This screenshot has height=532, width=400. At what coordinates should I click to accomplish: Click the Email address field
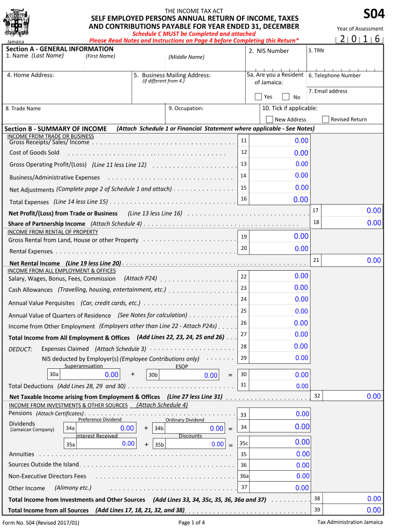pos(345,98)
